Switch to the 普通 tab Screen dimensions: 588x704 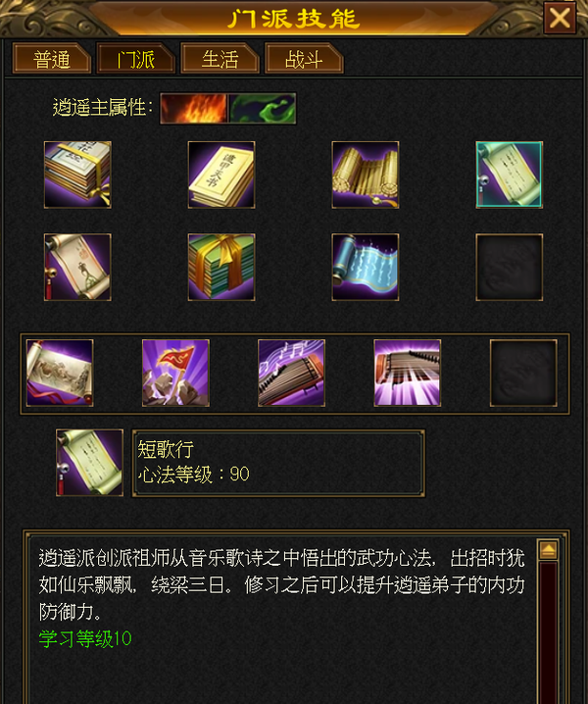pos(52,59)
